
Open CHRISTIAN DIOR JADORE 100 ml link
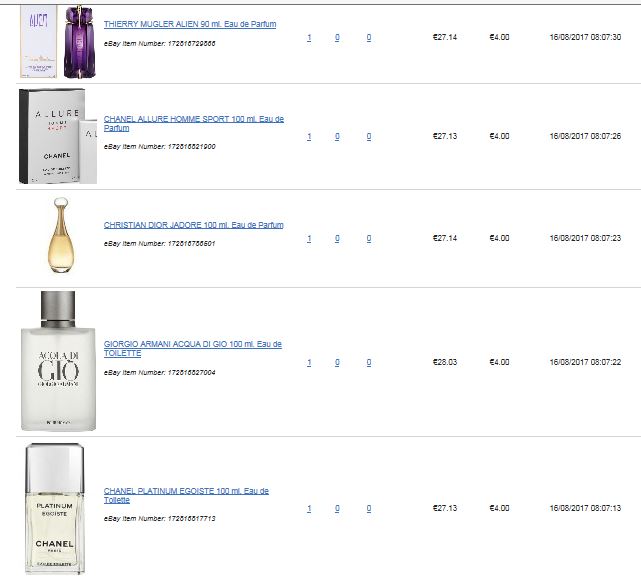[x=193, y=225]
